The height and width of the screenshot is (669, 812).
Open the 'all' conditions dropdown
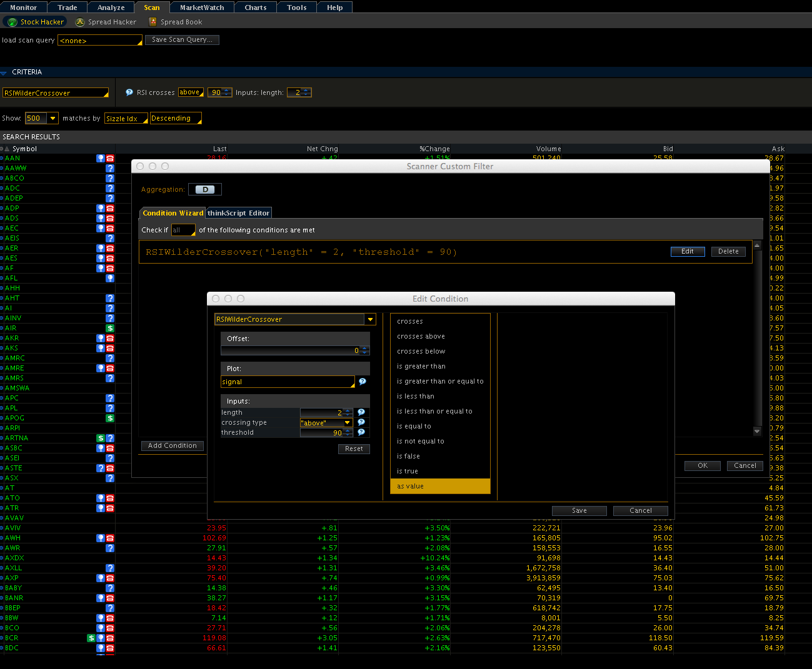[183, 230]
